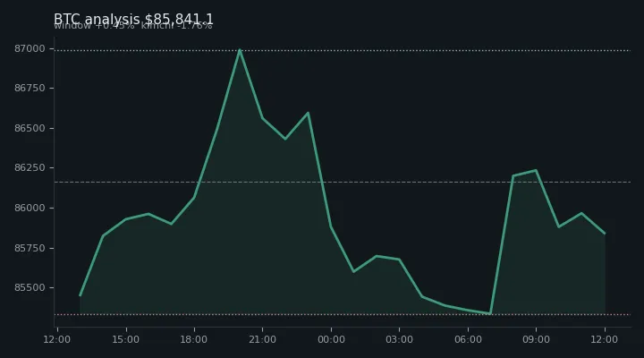This screenshot has height=358, width=644.
Task: Click the final data point at 12:00
Action: tap(605, 234)
